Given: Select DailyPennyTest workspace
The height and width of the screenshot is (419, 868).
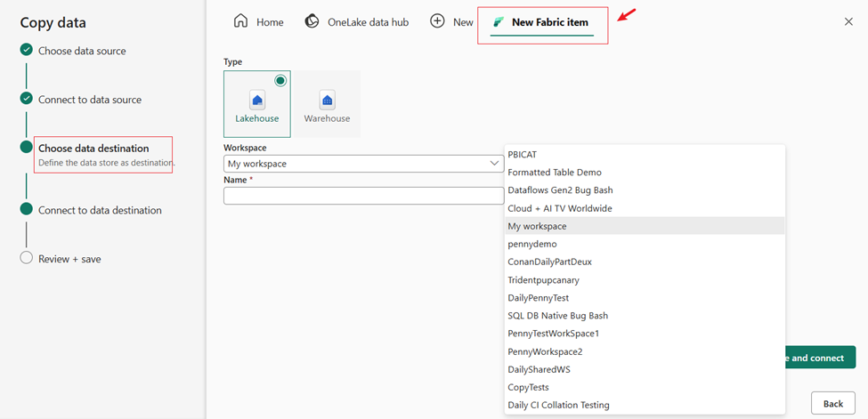Looking at the screenshot, I should point(645,297).
